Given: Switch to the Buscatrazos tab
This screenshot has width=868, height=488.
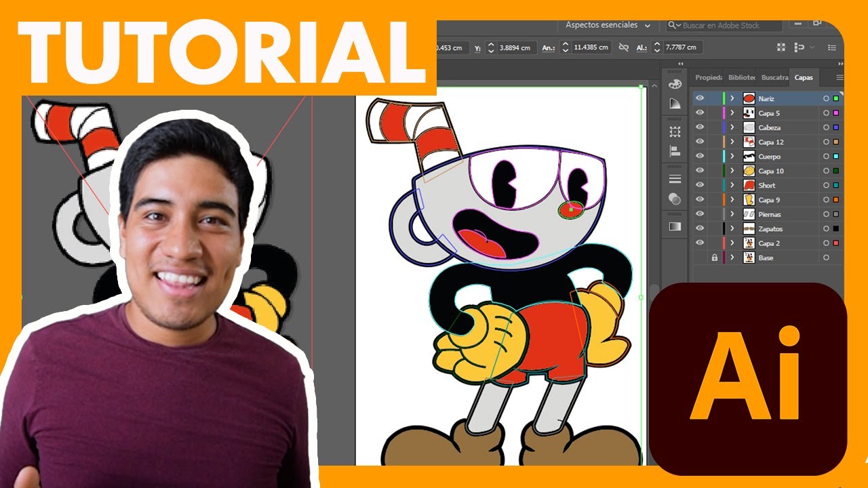Looking at the screenshot, I should [x=774, y=78].
